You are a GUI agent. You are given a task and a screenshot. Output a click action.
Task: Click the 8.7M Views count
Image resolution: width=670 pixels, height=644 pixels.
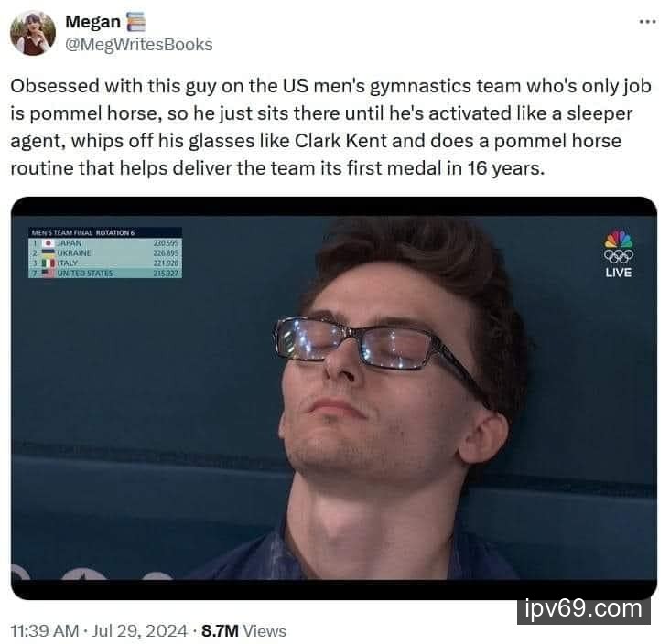tap(243, 631)
